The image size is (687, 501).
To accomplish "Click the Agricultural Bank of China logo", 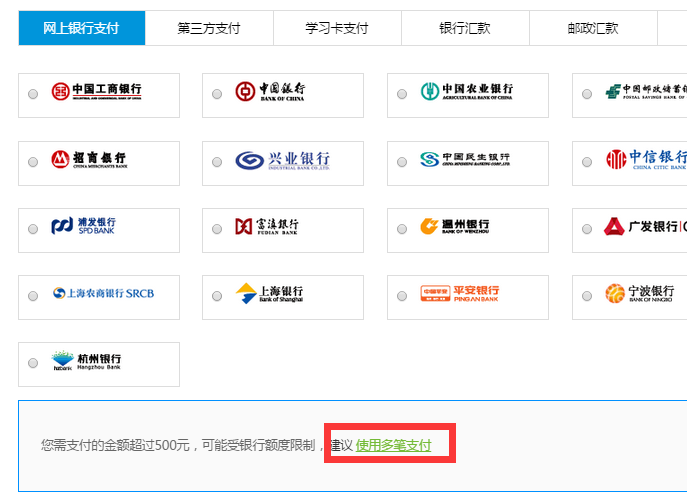I will pos(466,92).
